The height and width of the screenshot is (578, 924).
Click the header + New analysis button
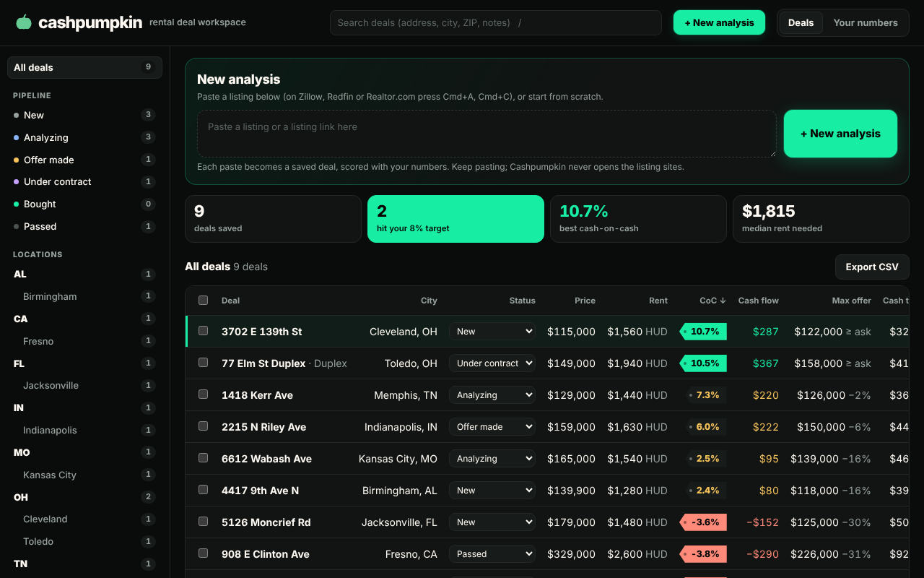[719, 22]
